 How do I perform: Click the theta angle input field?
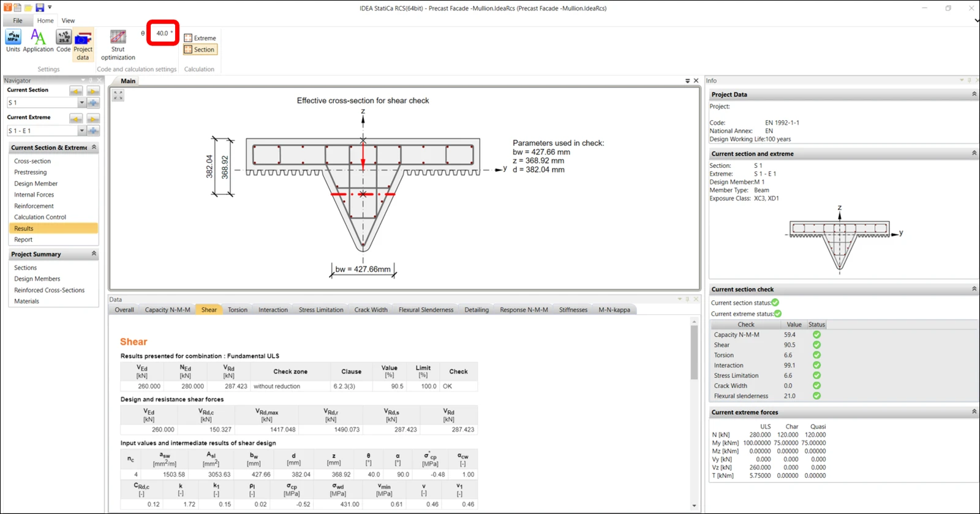[163, 33]
